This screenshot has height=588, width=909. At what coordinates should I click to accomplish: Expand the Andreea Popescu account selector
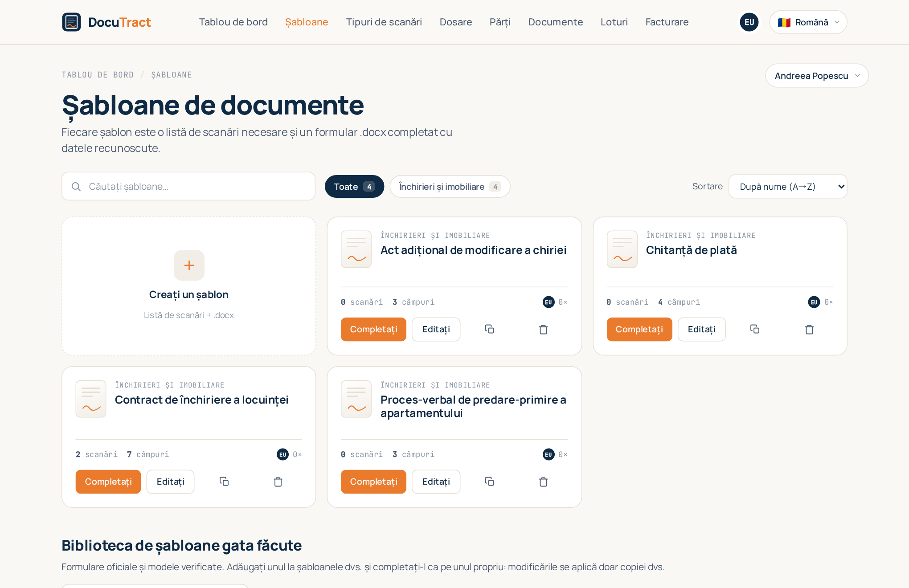pos(817,75)
